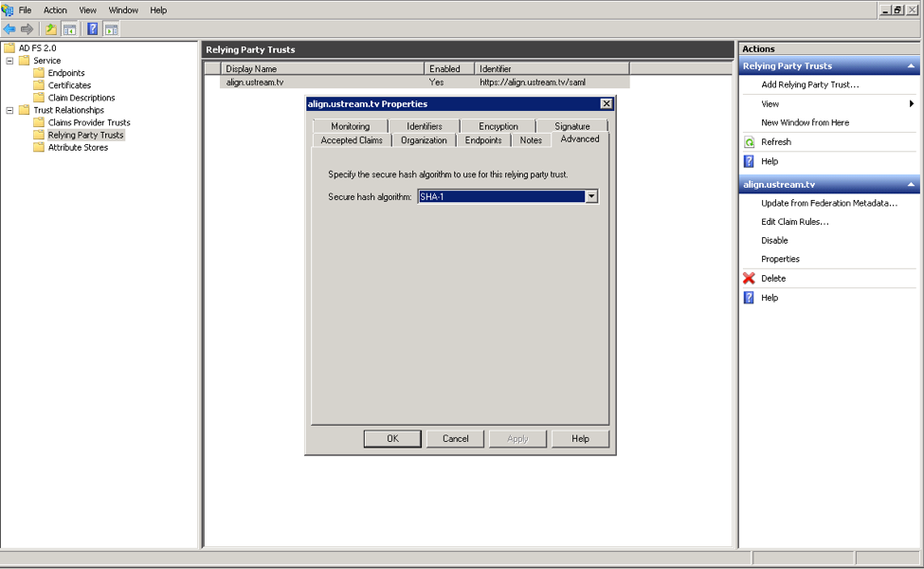Click the Cancel button

tap(456, 439)
